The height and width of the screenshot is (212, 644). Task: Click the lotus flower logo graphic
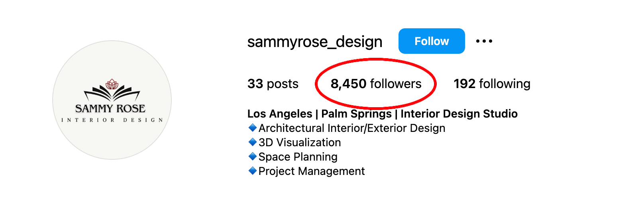tap(112, 90)
